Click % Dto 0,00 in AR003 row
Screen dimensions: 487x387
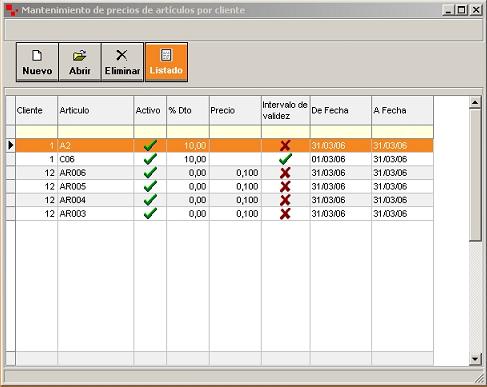(188, 214)
